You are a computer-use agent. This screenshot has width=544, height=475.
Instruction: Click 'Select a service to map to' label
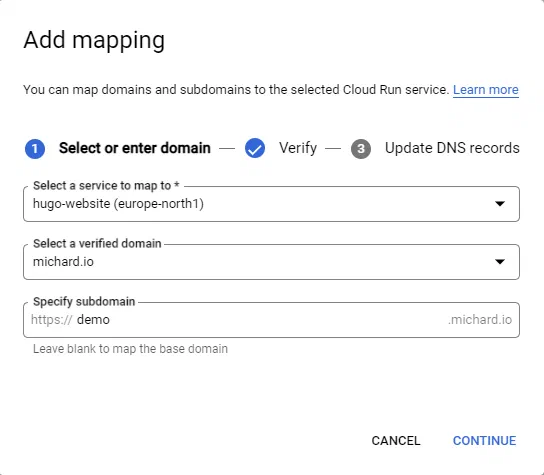[x=106, y=186]
